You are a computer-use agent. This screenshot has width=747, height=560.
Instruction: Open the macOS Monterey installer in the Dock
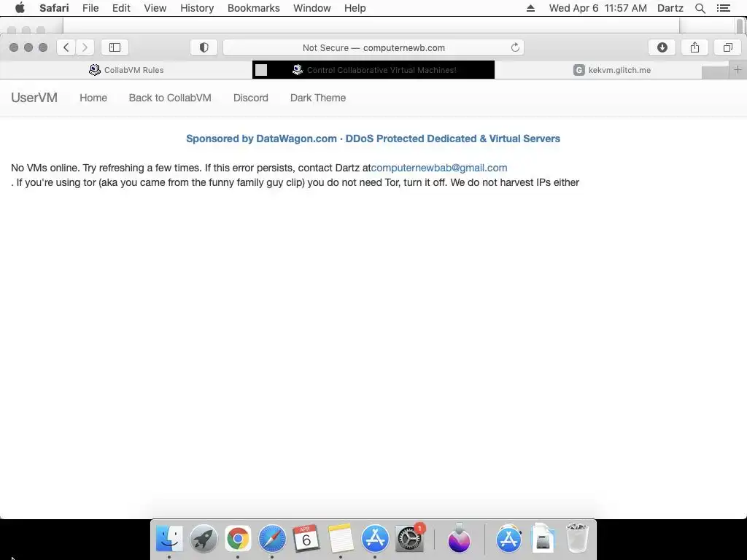[x=460, y=539]
